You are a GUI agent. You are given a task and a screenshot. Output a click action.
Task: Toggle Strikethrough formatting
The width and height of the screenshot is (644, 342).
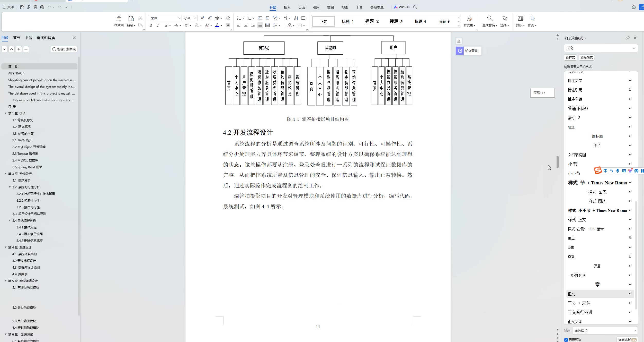point(176,25)
